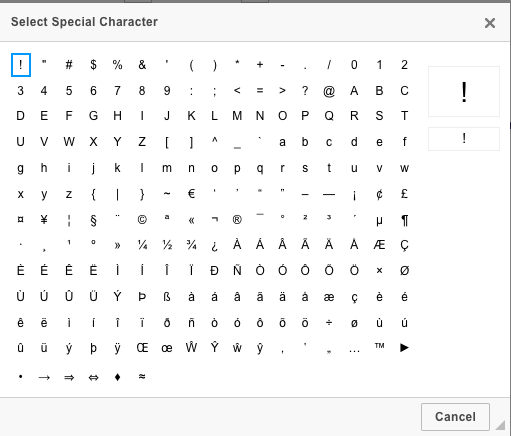This screenshot has height=436, width=511.
Task: Grab the dialog resize handle corner
Action: coord(500,425)
